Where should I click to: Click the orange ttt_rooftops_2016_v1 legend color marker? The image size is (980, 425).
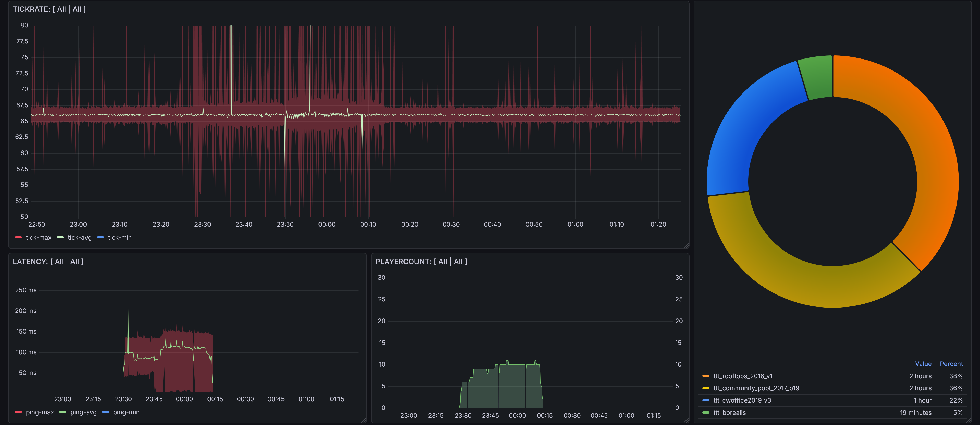coord(706,376)
